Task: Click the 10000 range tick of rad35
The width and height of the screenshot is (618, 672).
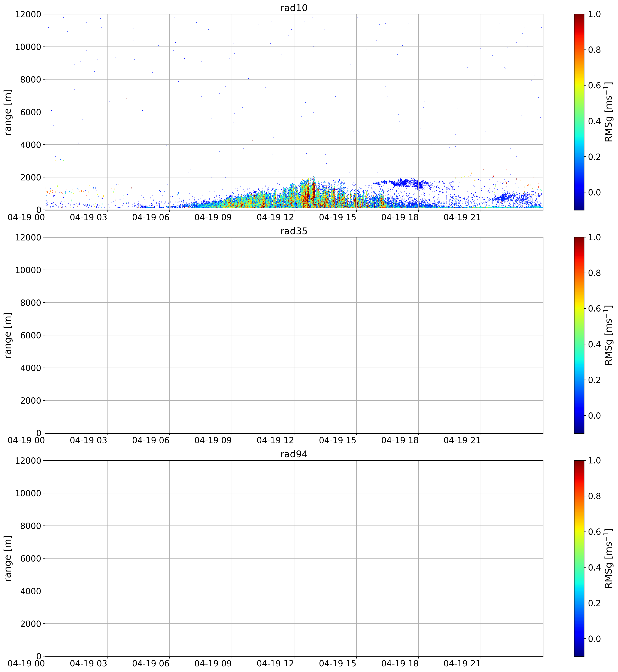Action: 28,270
